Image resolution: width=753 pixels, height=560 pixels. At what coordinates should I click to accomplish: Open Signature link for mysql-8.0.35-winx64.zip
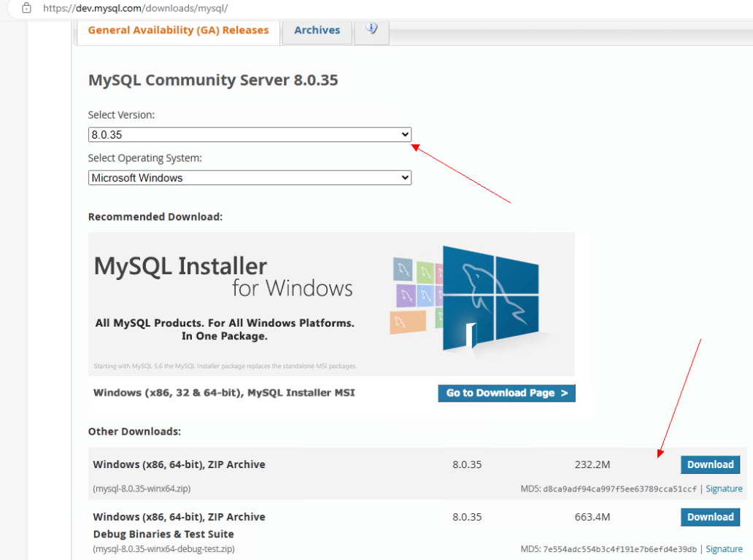[x=724, y=489]
